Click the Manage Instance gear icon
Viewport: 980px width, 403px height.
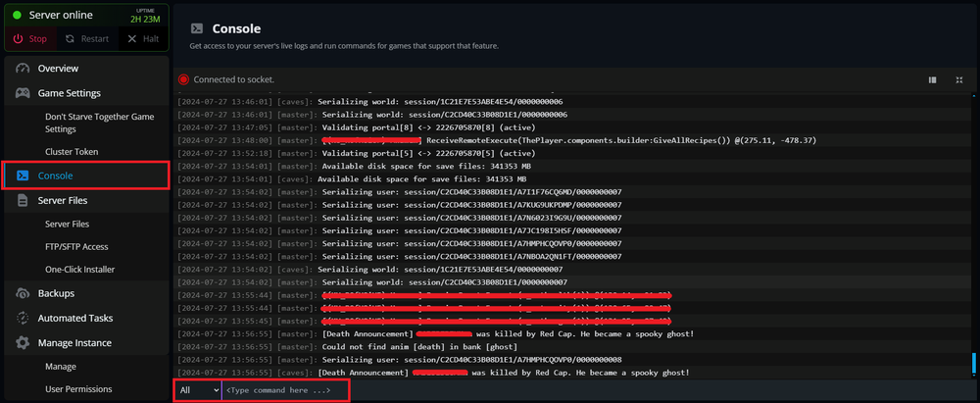pos(23,343)
